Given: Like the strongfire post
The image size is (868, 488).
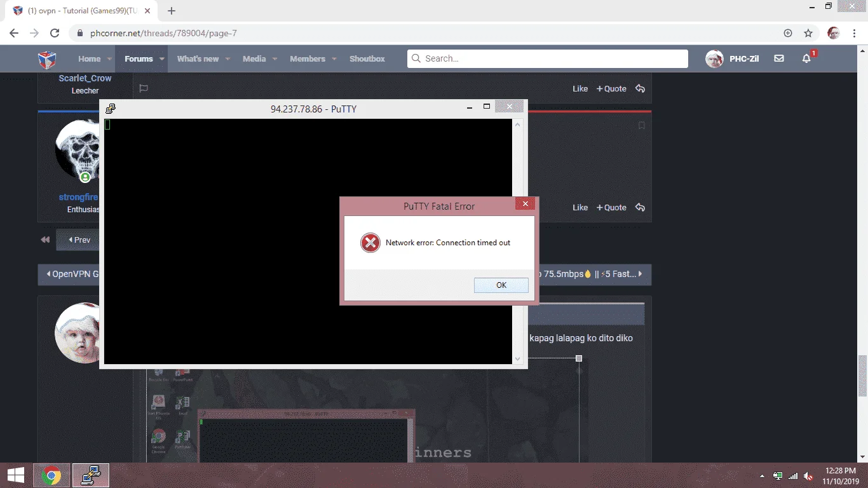Looking at the screenshot, I should [x=580, y=208].
